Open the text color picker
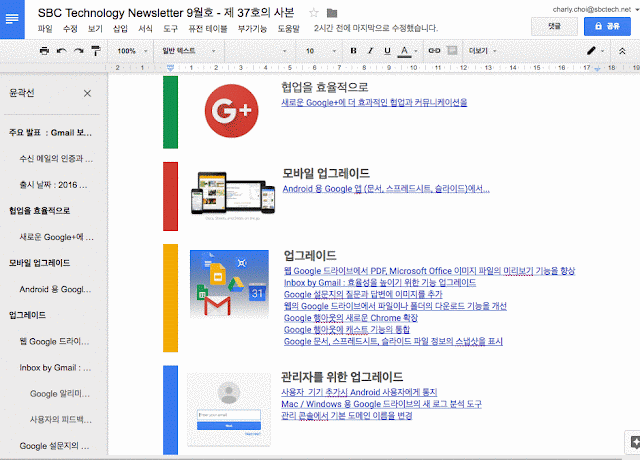The width and height of the screenshot is (640, 460). pos(407,51)
